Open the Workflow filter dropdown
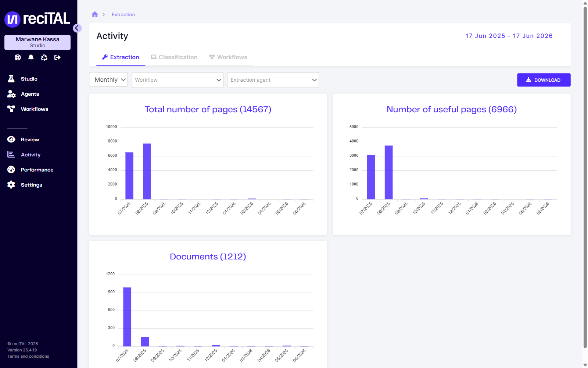The image size is (588, 368). [178, 80]
